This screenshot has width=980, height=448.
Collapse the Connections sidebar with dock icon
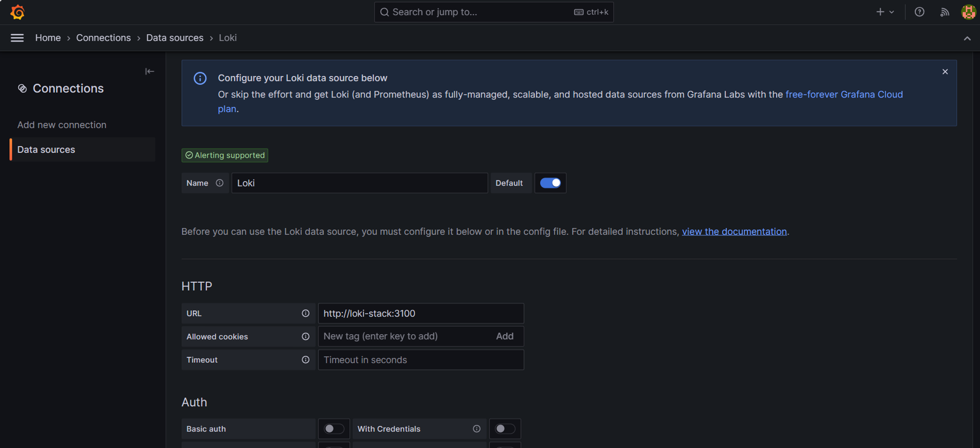click(x=149, y=72)
